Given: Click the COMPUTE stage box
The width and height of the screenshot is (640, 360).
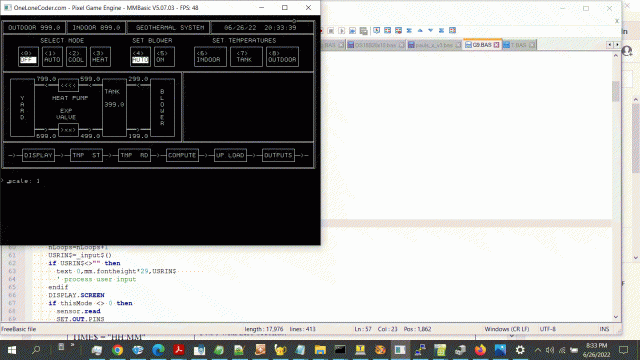Looking at the screenshot, I should [182, 155].
